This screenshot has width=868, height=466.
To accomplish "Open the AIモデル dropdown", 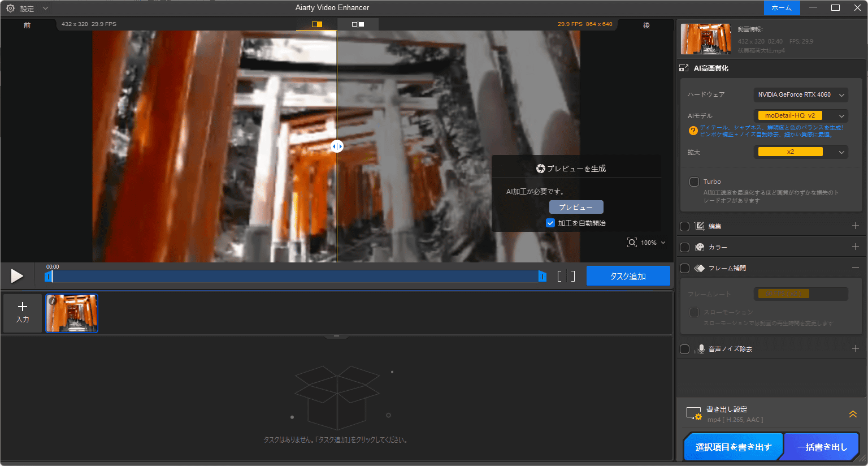I will click(x=800, y=116).
